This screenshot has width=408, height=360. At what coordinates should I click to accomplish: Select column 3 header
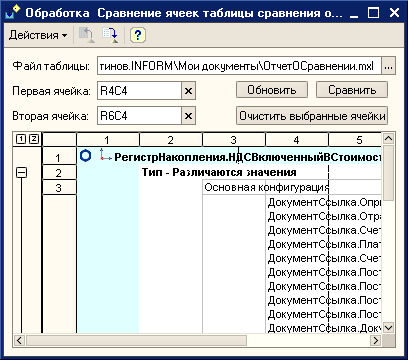coord(234,140)
